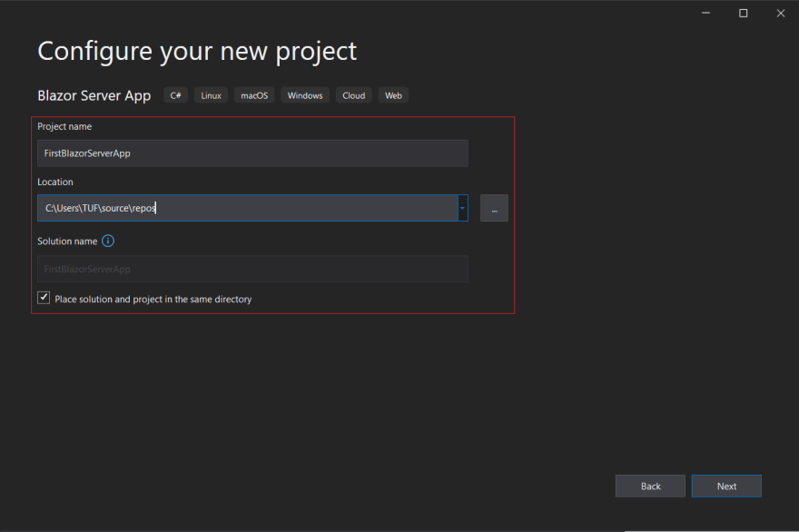Click the 'Blazor Server App' template title
This screenshot has width=799, height=532.
pyautogui.click(x=94, y=96)
